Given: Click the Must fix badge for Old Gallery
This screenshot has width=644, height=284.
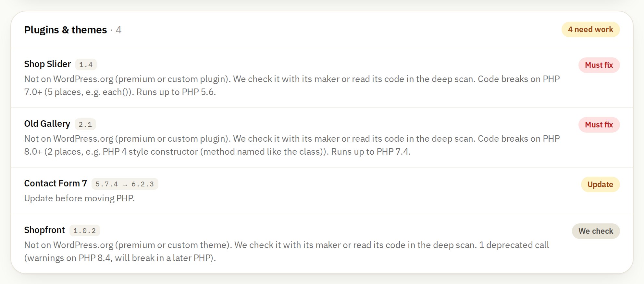Looking at the screenshot, I should (599, 125).
